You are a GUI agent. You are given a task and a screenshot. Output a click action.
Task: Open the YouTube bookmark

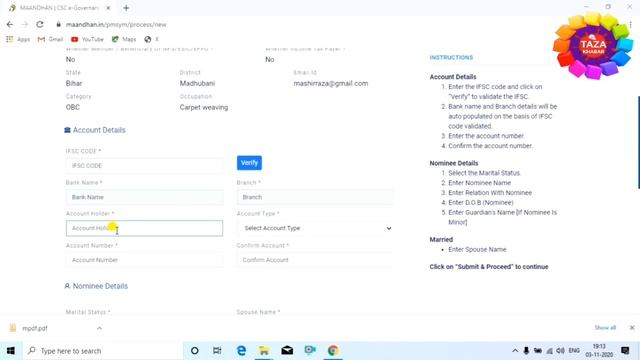(87, 39)
